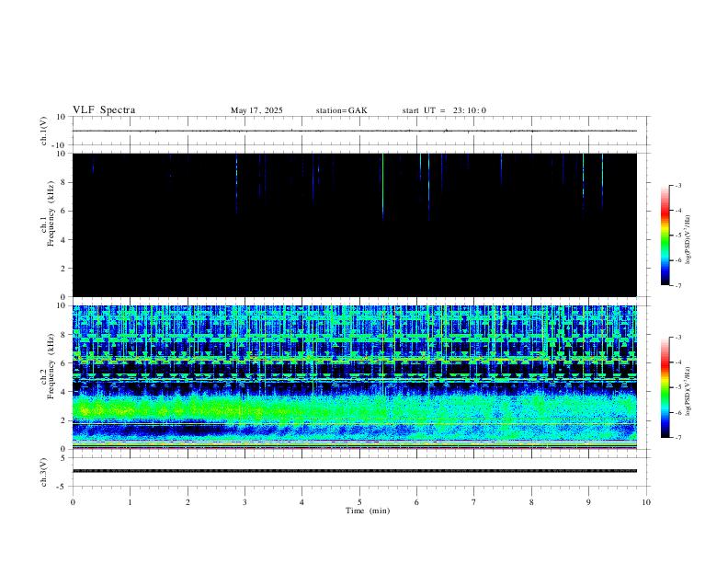Viewport: 728px width, 563px height.
Task: Click the bottom x-axis tick label "9"
Action: (x=588, y=502)
